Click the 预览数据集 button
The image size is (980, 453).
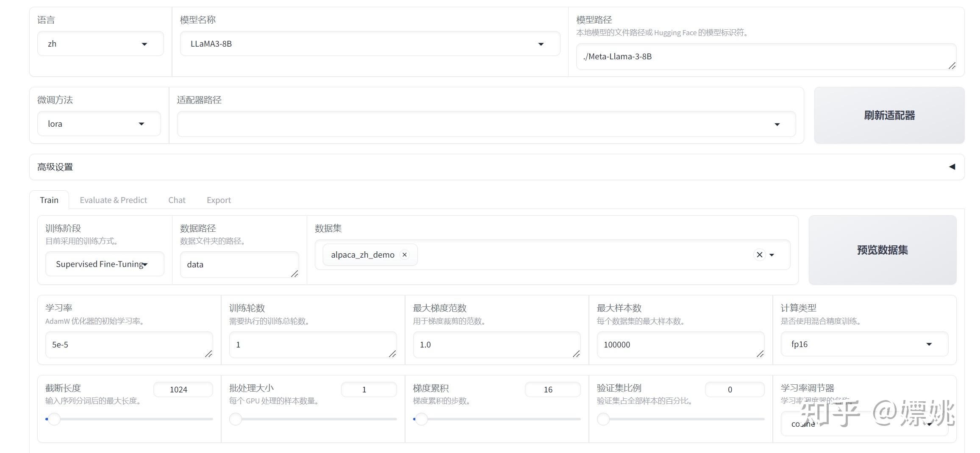(882, 250)
